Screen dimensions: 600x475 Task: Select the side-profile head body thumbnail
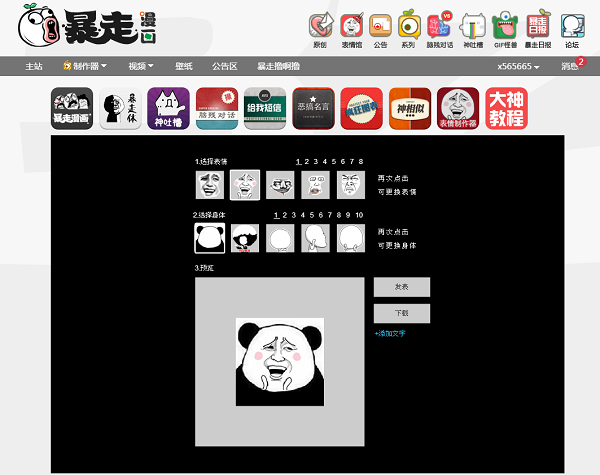click(315, 238)
